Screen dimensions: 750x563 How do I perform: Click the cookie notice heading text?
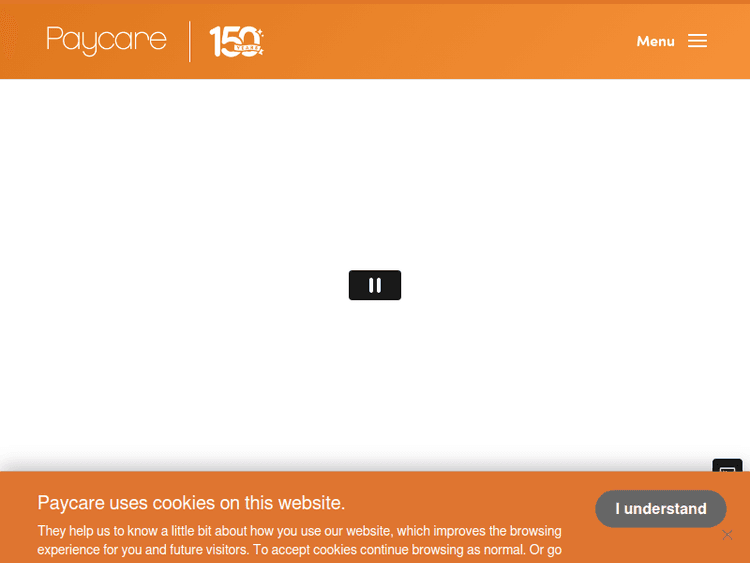click(191, 503)
